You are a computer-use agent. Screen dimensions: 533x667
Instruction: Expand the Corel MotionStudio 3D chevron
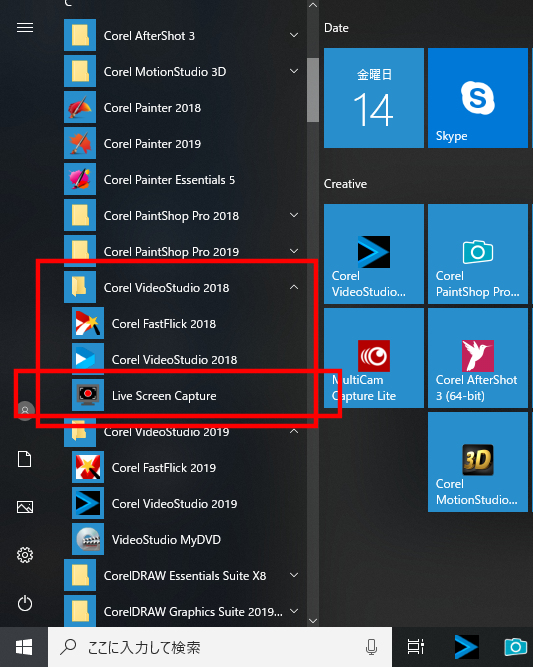point(294,71)
